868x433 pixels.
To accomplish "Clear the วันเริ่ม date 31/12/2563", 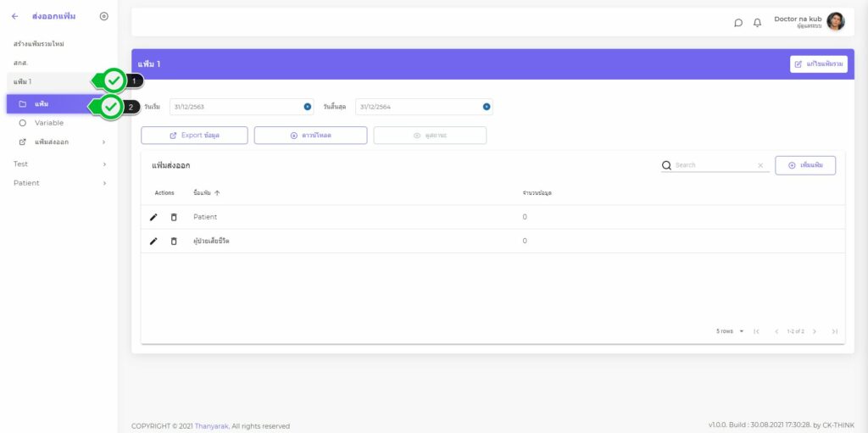I will (308, 107).
